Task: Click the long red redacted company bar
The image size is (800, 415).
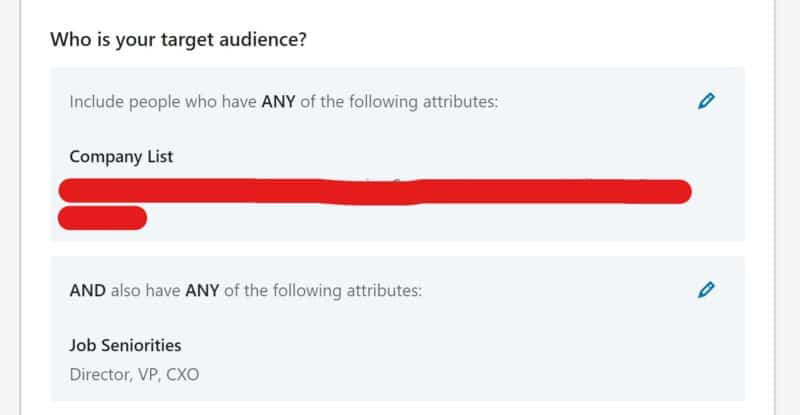Action: click(375, 192)
